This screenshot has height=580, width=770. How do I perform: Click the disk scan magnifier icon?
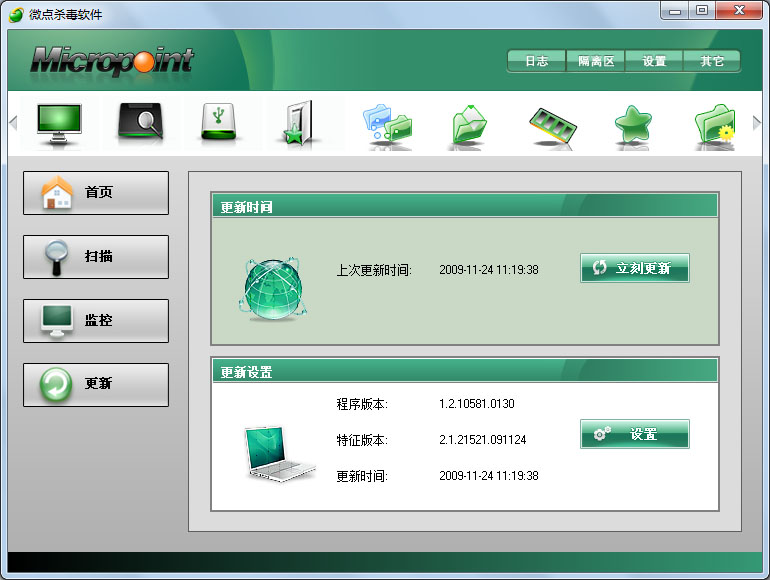tap(140, 122)
